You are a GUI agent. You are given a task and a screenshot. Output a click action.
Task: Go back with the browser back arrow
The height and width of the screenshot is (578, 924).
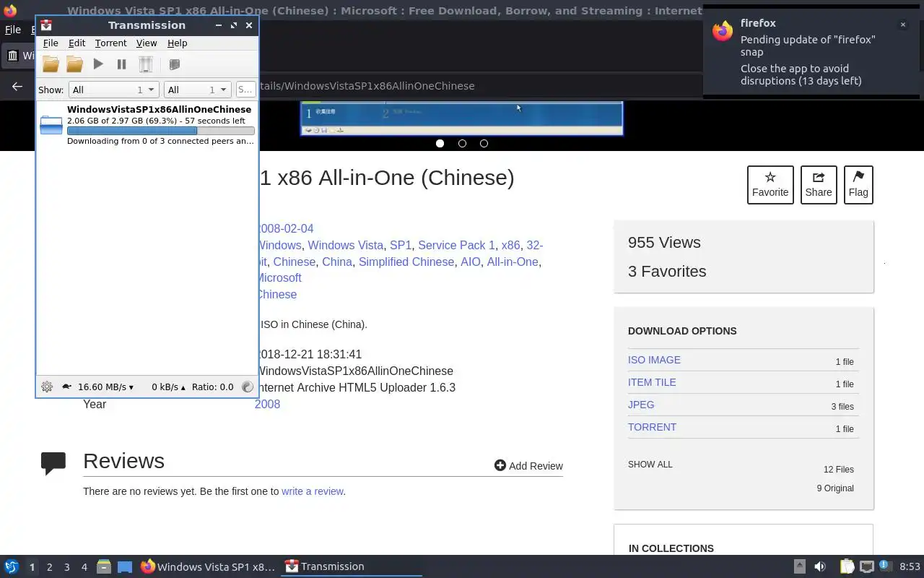[x=17, y=86]
